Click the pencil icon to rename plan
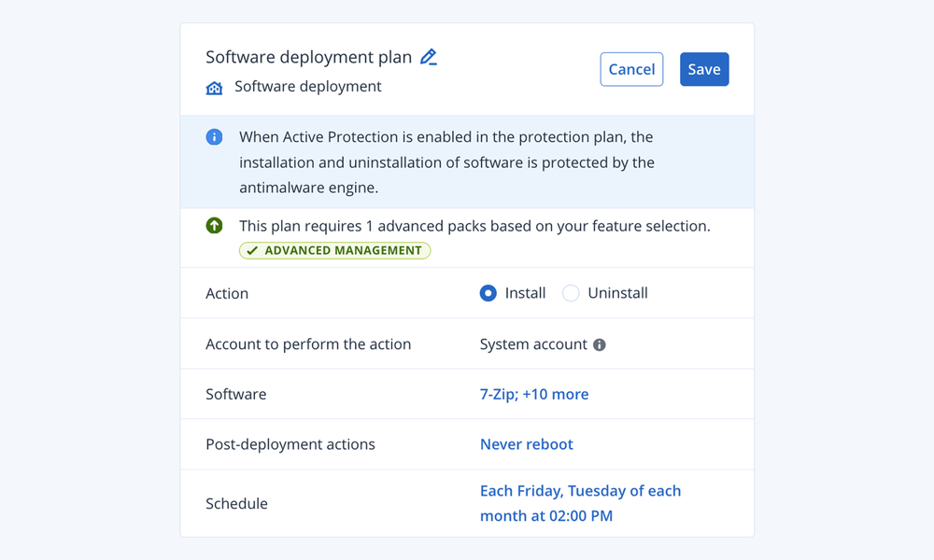Image resolution: width=934 pixels, height=560 pixels. click(429, 57)
